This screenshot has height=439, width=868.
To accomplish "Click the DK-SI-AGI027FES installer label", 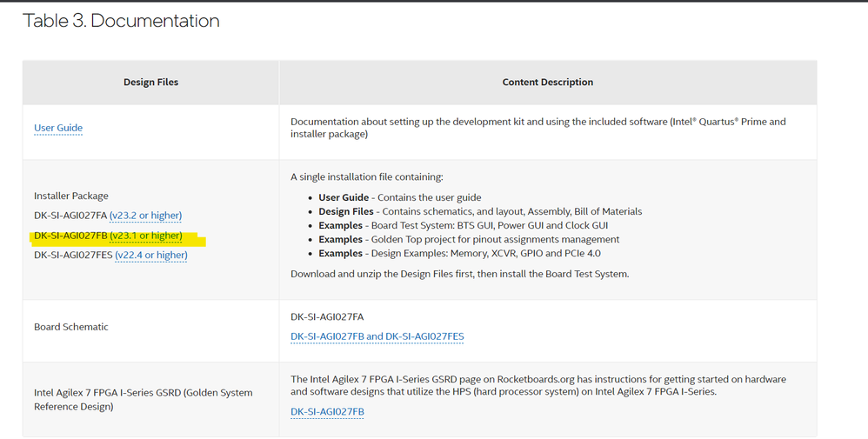I will pos(73,256).
